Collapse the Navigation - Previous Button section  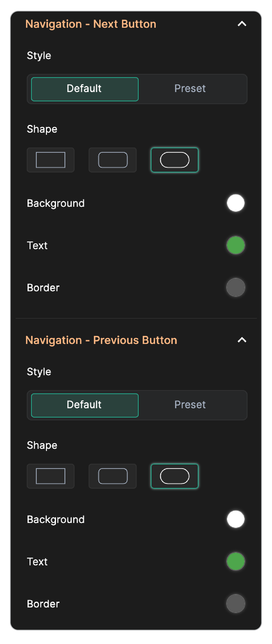pos(242,340)
